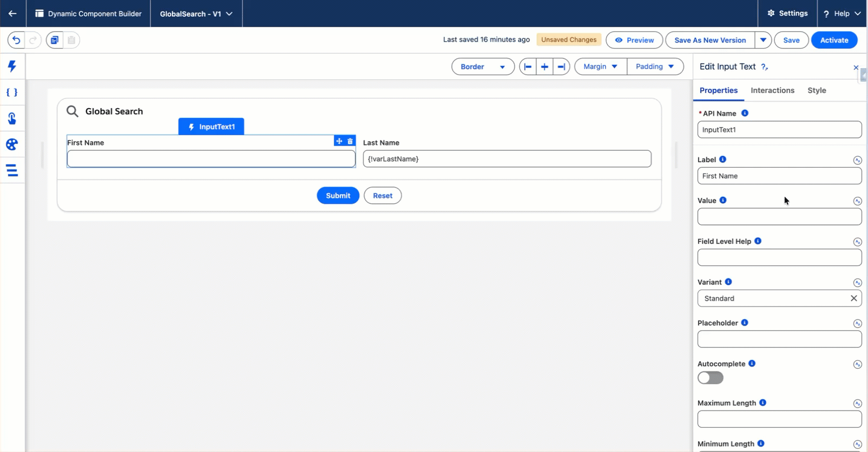This screenshot has height=452, width=868.
Task: Open the Border dropdown
Action: coord(483,67)
